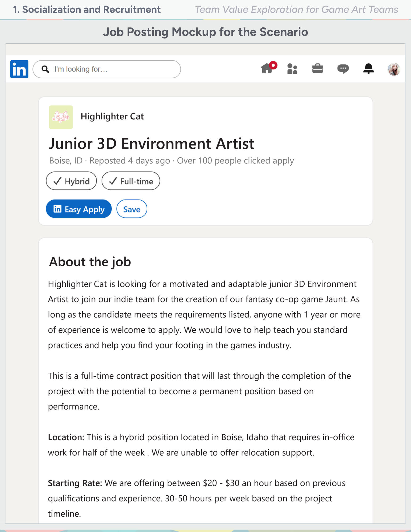Click the Junior 3D Environment Artist title
This screenshot has height=532, width=411.
(151, 144)
